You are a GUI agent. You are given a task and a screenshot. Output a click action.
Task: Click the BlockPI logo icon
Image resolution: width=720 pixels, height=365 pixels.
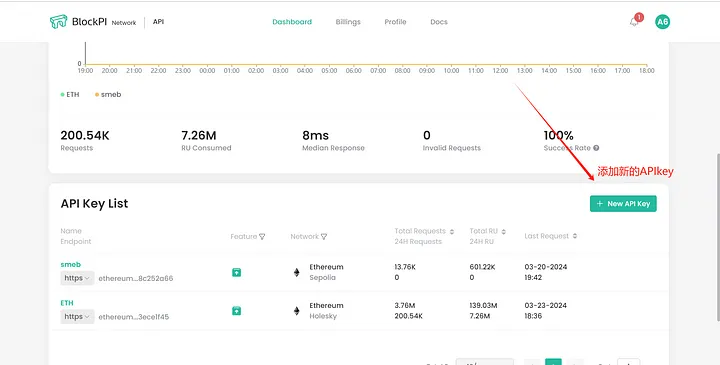click(58, 22)
